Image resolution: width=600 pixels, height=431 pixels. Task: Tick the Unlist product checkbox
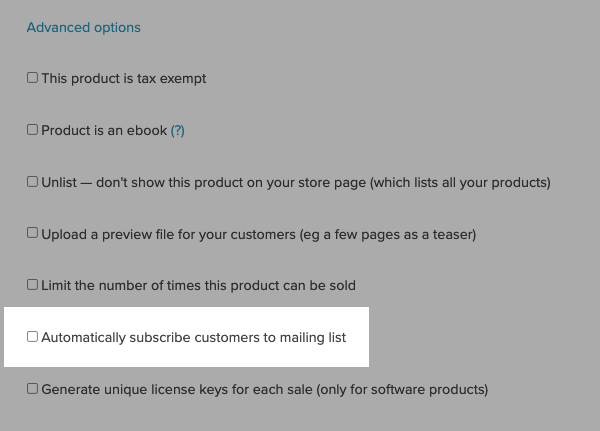click(32, 182)
